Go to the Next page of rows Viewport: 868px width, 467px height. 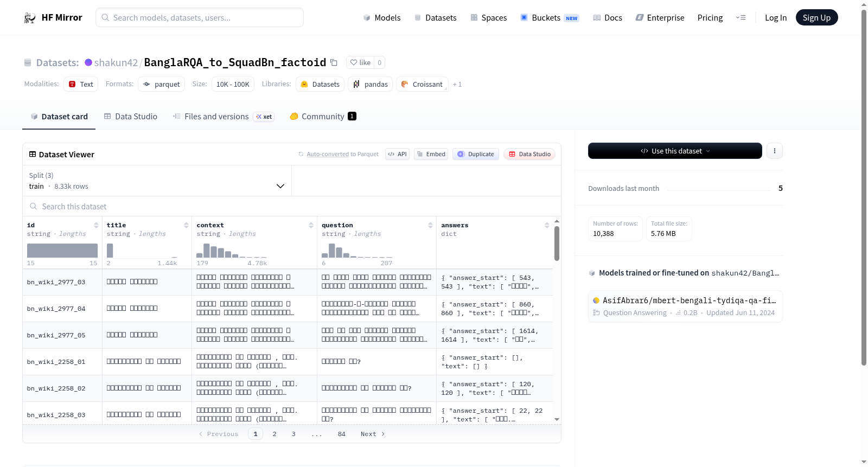[x=373, y=434]
